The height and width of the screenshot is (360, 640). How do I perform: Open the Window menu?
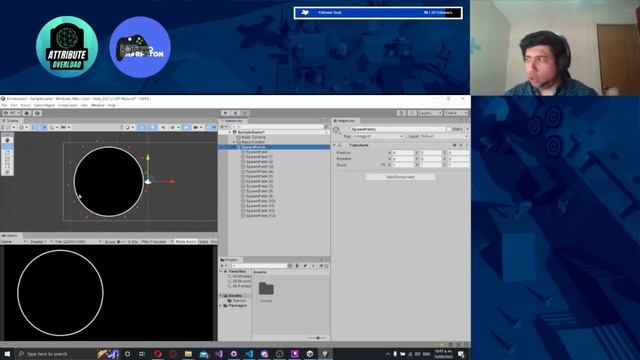pos(98,105)
